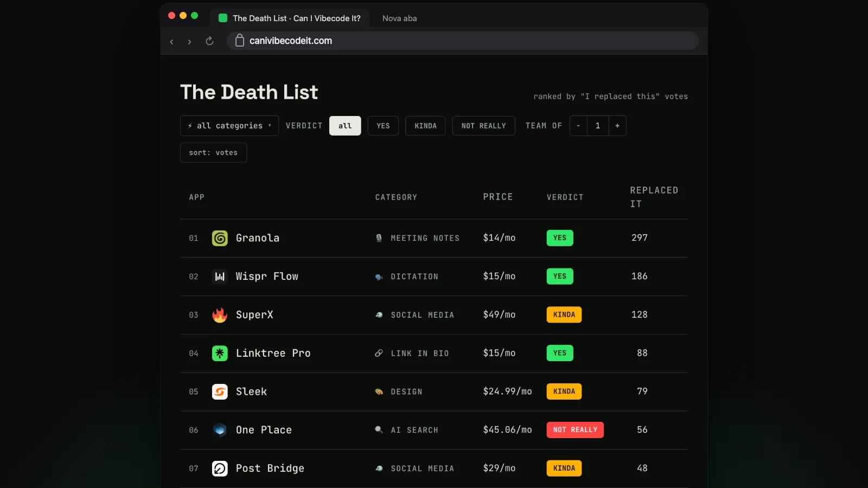
Task: Open the Post Bridge entry
Action: [x=434, y=468]
